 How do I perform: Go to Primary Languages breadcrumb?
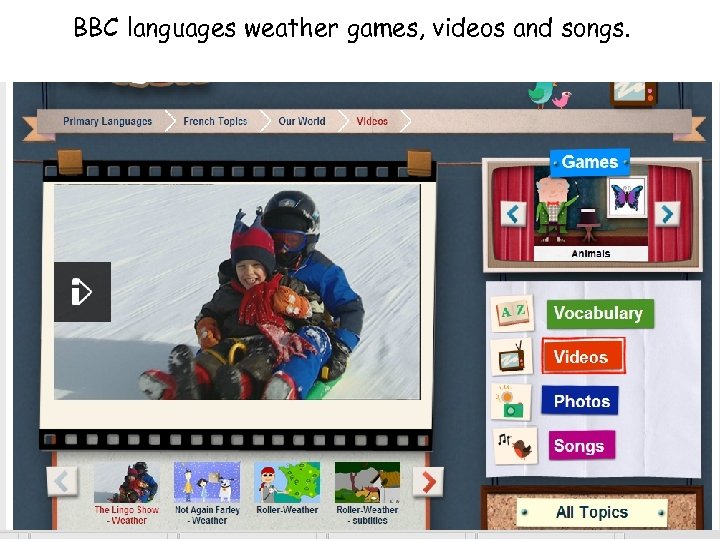tap(107, 121)
